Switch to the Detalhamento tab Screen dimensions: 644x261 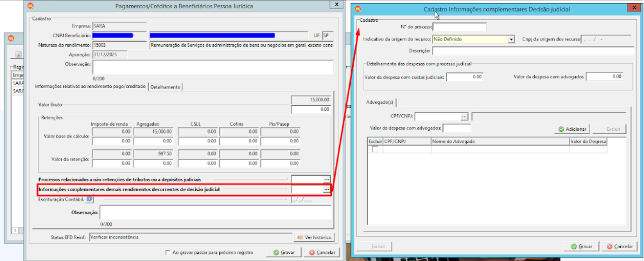165,87
